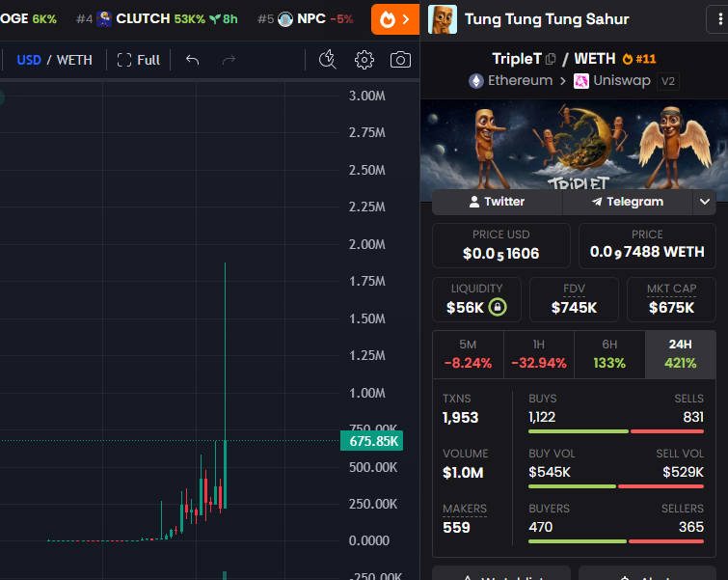The height and width of the screenshot is (580, 728).
Task: Click the buy/sell volume ratio bar
Action: tap(616, 486)
